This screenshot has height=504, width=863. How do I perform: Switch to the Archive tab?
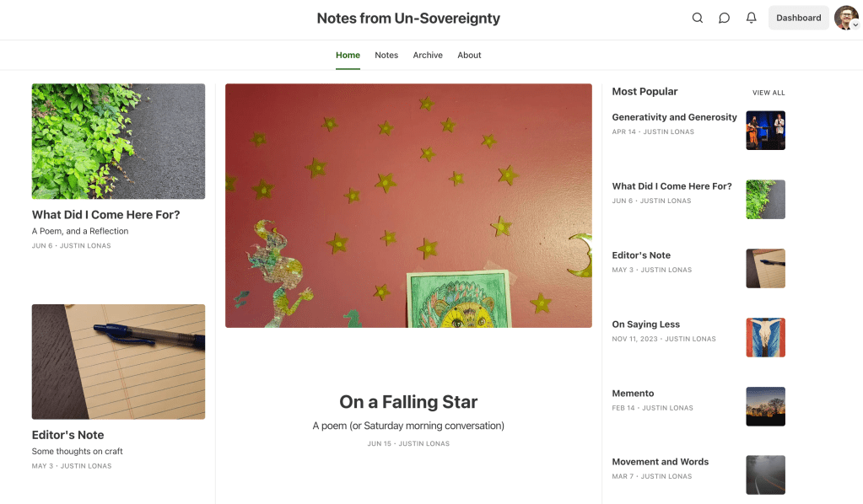click(x=428, y=56)
